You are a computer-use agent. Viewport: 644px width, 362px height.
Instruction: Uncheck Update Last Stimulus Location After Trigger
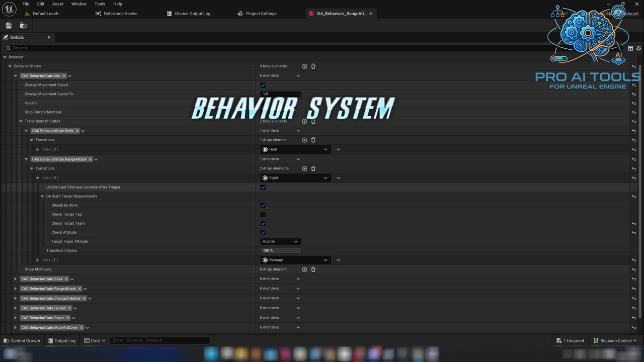pyautogui.click(x=263, y=188)
